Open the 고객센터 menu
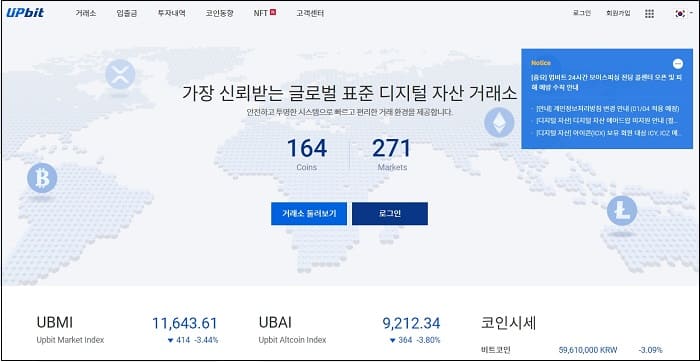Screen dimensions: 700x362 click(310, 13)
